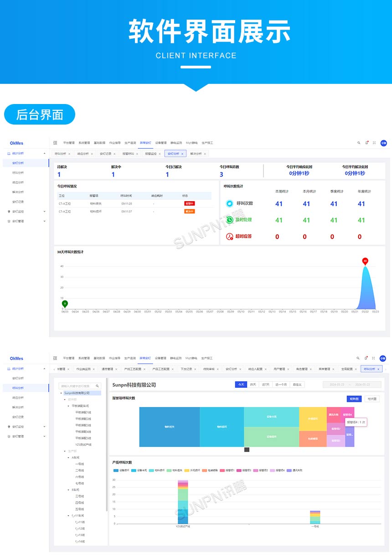The height and width of the screenshot is (558, 392).
Task: Click the magnifier icon in tree search box
Action: click(x=97, y=386)
